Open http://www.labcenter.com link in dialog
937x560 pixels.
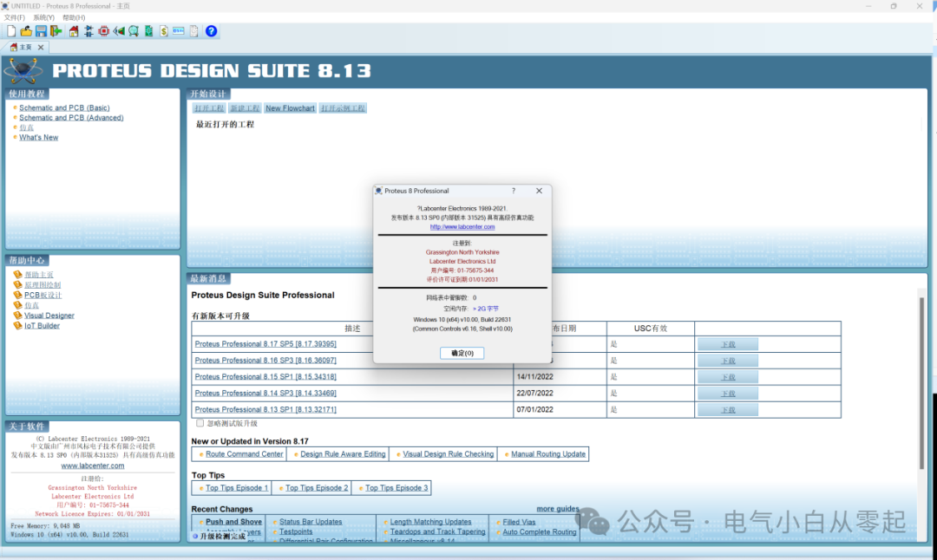point(462,227)
